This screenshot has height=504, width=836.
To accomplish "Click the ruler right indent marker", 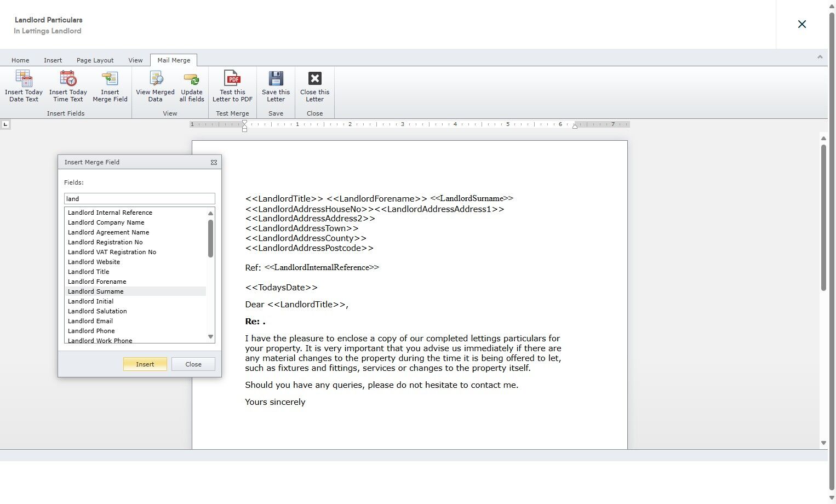I will point(575,126).
